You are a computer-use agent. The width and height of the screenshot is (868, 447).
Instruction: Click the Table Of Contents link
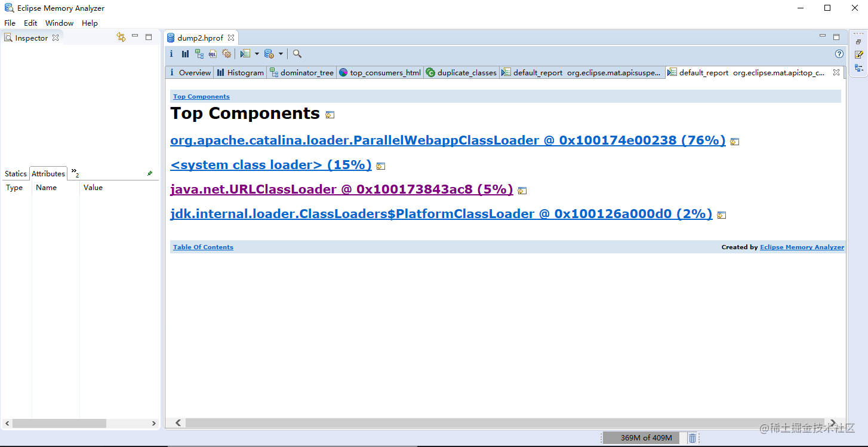pyautogui.click(x=203, y=247)
